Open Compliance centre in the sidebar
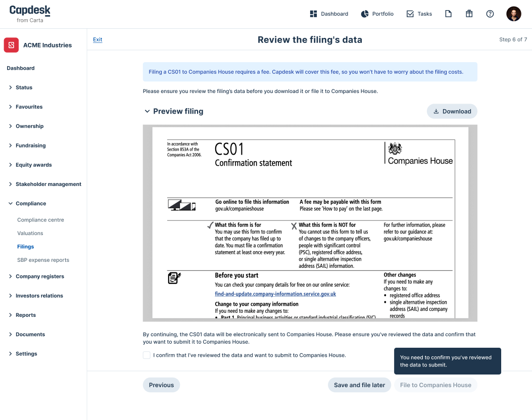Screen dimensions: 532x420 (x=40, y=220)
